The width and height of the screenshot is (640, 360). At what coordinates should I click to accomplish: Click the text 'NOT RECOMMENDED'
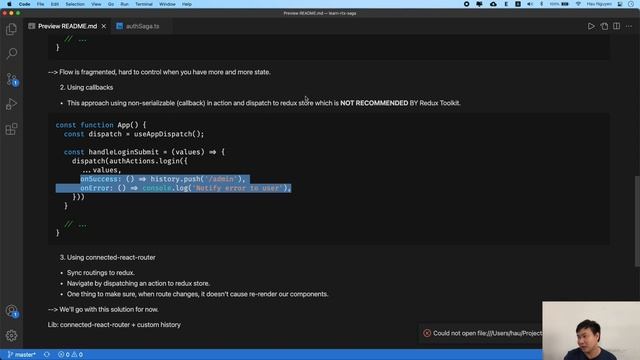[374, 103]
